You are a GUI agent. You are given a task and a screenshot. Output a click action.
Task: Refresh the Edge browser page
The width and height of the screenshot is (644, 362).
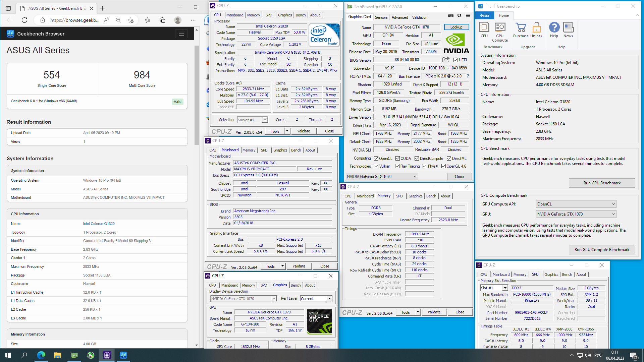click(x=24, y=20)
